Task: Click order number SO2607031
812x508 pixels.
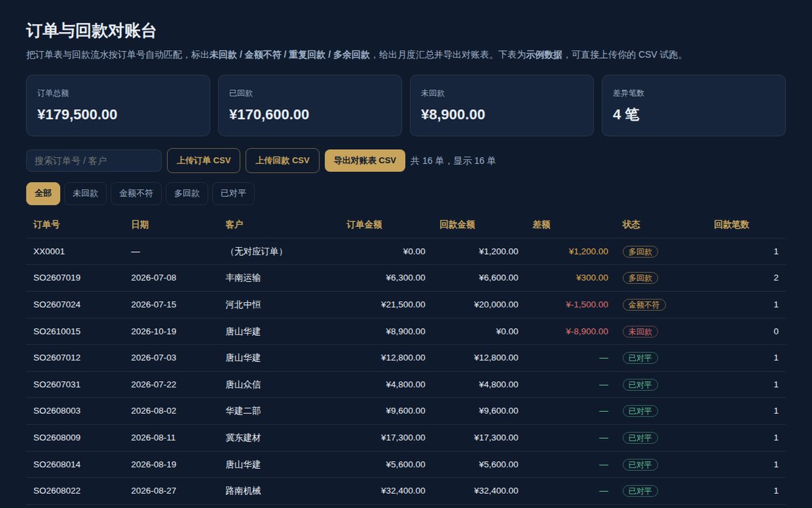Action: [57, 385]
